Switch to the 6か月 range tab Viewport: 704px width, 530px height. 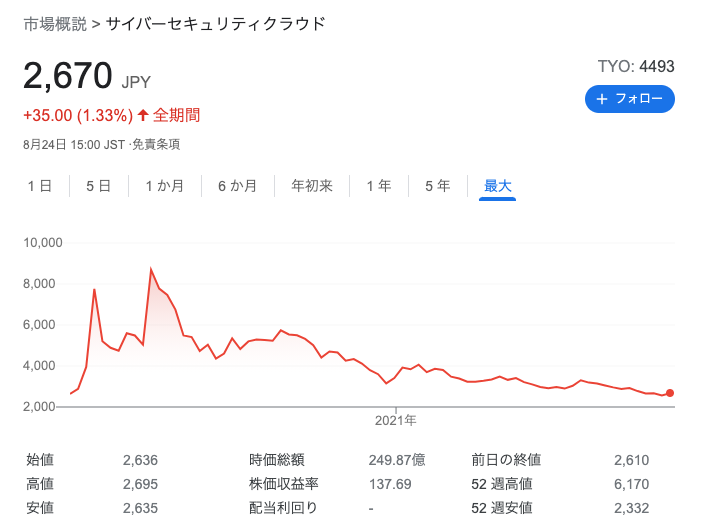(x=238, y=186)
